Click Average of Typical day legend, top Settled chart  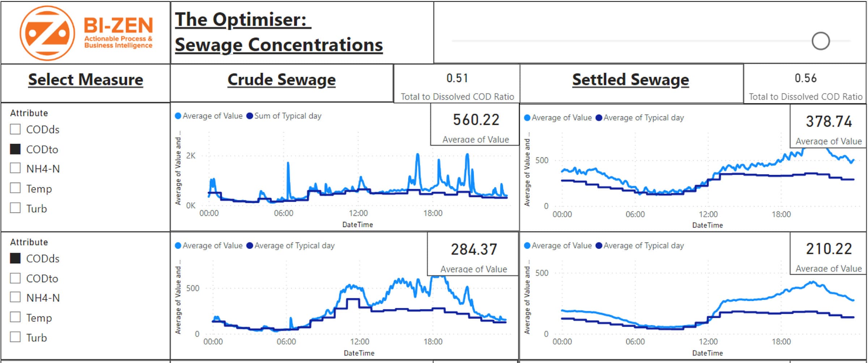click(640, 118)
